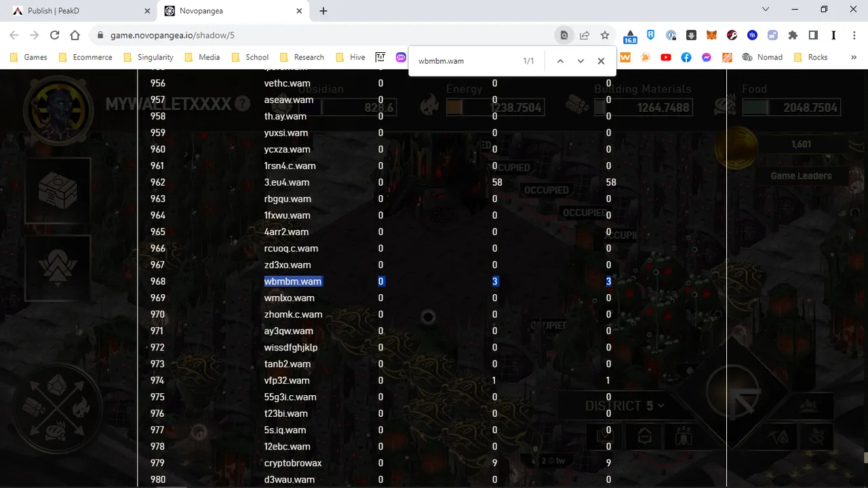This screenshot has height=488, width=868.
Task: Open the extension showing 16.8 badge
Action: (x=630, y=36)
